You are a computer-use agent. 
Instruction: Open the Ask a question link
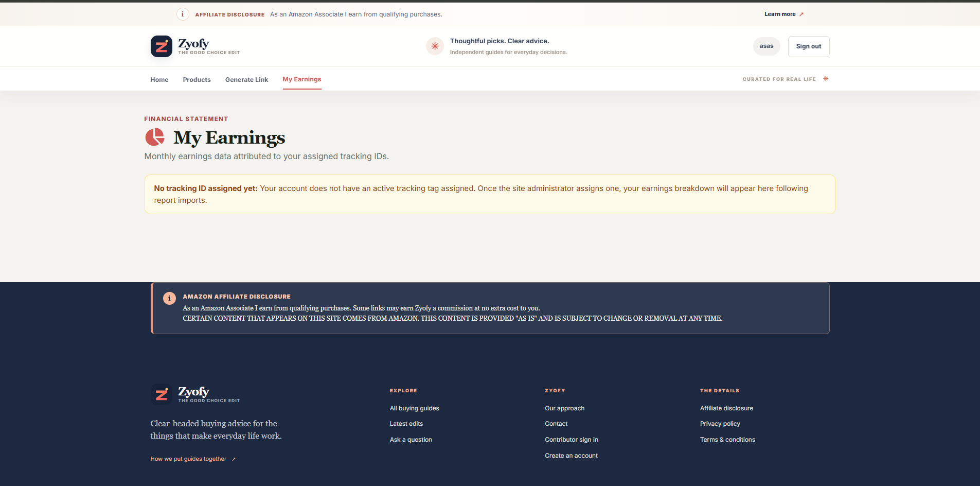[411, 440]
